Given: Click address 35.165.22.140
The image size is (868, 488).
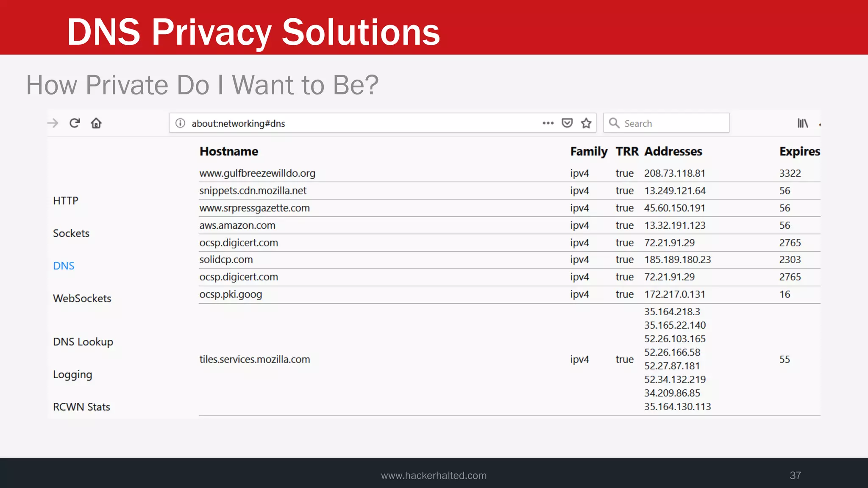Looking at the screenshot, I should 675,325.
